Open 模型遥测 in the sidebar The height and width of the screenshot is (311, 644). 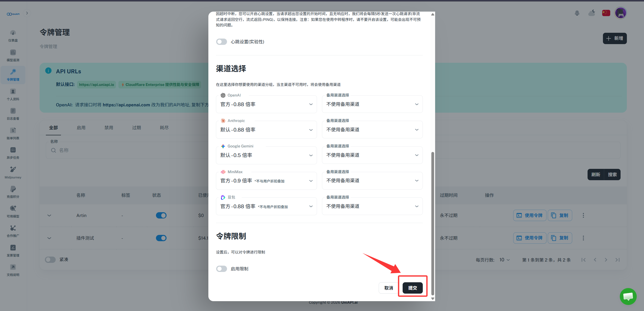click(x=13, y=55)
